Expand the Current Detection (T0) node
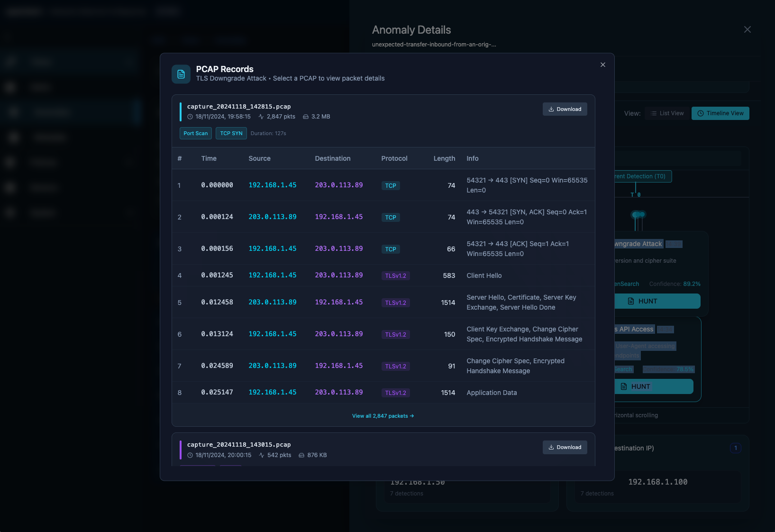This screenshot has width=775, height=532. [640, 176]
